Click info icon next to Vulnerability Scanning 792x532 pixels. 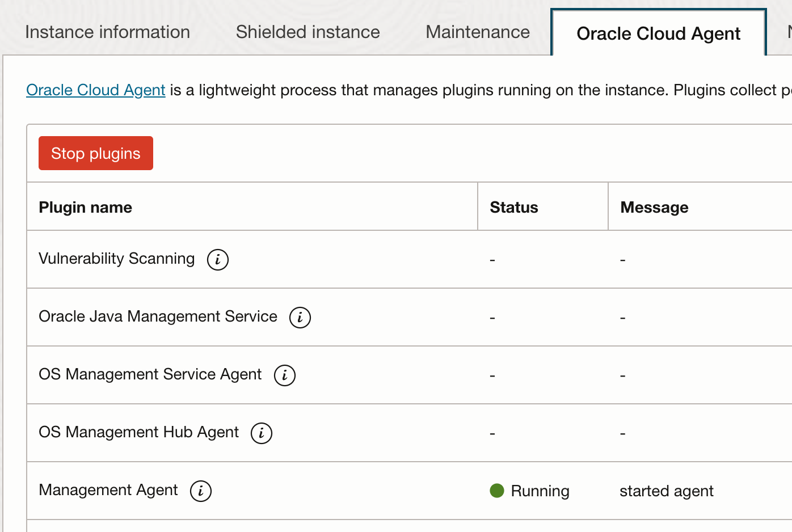[218, 260]
